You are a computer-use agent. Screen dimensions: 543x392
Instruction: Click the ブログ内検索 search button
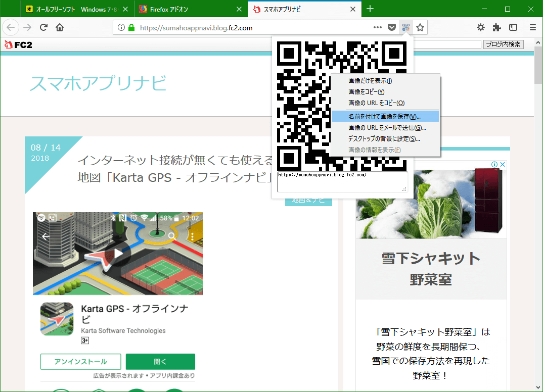[x=503, y=44]
